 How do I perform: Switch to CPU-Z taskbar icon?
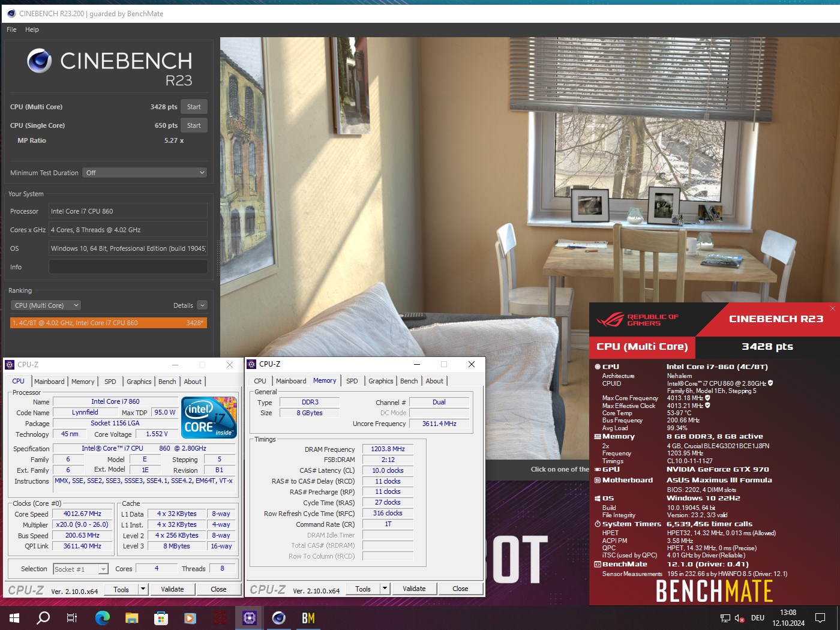pos(249,617)
